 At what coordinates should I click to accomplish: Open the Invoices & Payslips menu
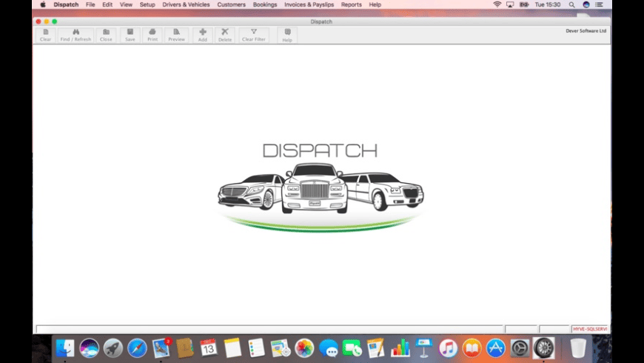[x=309, y=4]
